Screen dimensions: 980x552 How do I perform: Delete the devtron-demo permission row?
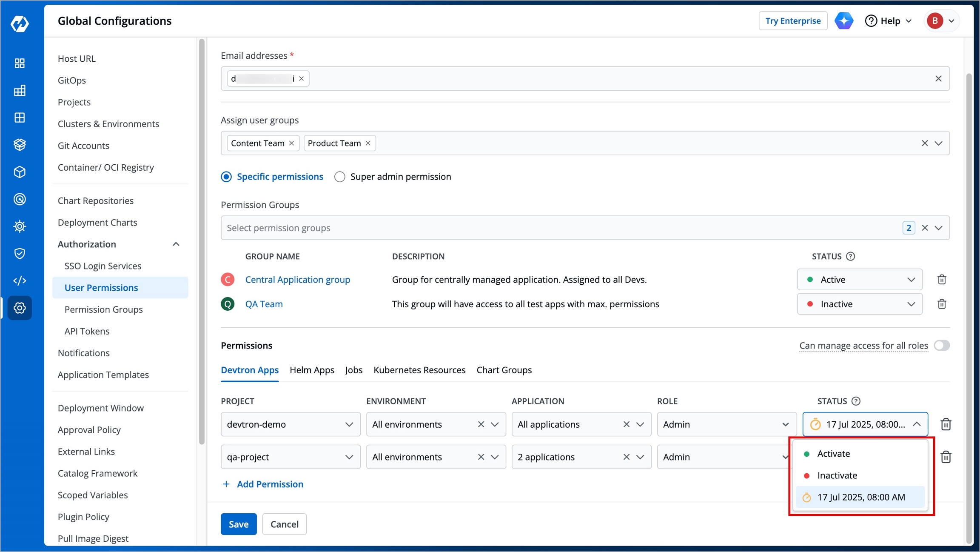[946, 424]
